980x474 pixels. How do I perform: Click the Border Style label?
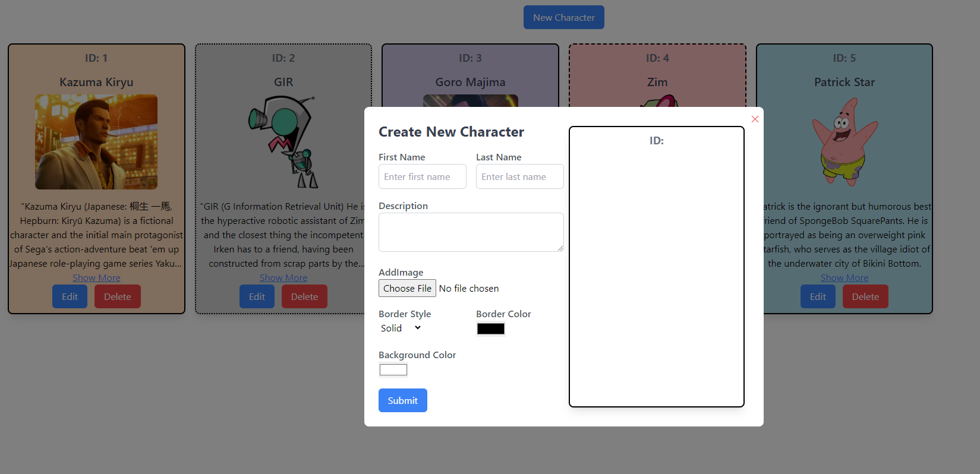405,314
